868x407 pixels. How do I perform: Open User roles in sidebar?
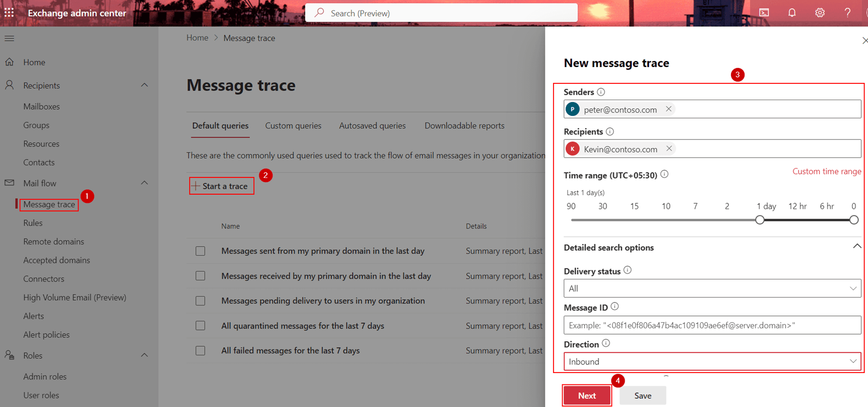click(41, 395)
